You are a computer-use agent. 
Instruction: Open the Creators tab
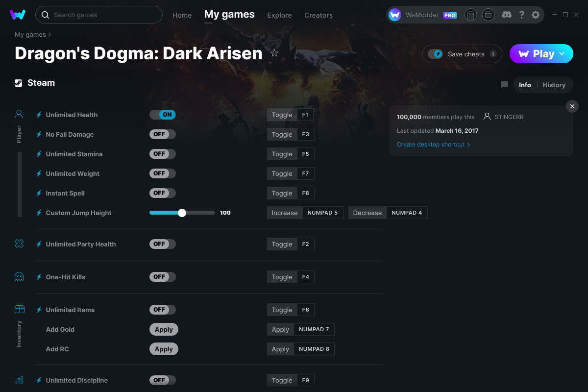tap(318, 15)
